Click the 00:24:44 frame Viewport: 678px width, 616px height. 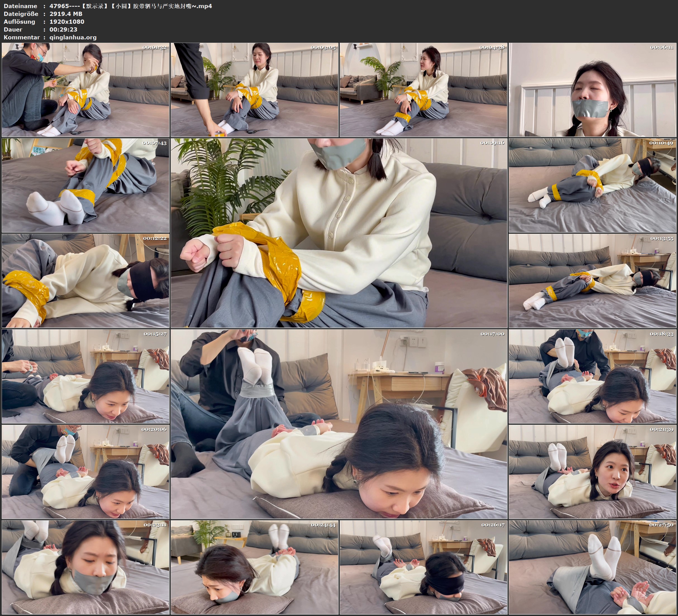[x=254, y=567]
